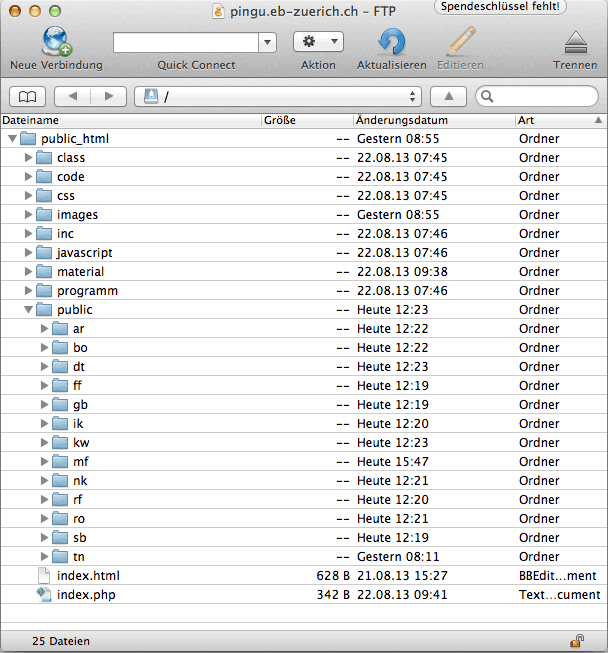Collapse the public folder tree
Screen dimensions: 608x653
pos(28,310)
